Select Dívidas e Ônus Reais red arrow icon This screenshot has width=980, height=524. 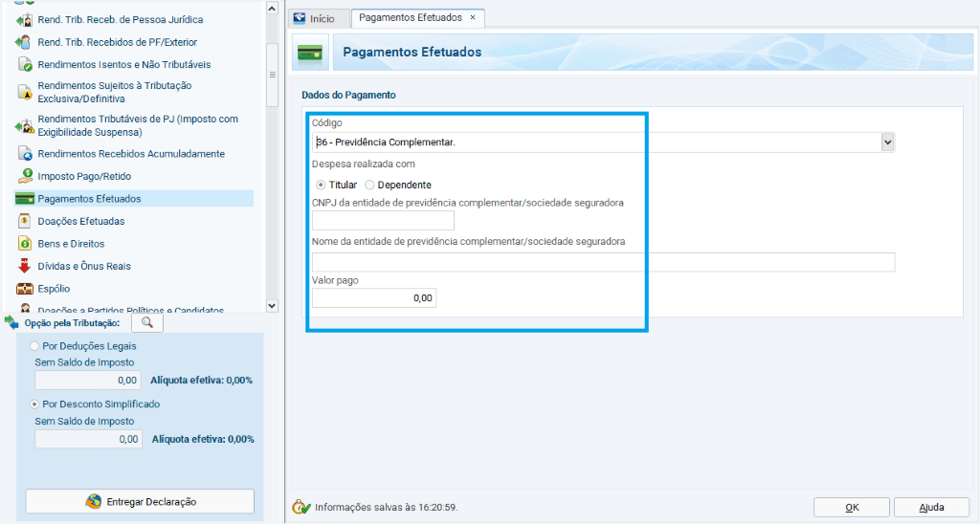pyautogui.click(x=24, y=266)
